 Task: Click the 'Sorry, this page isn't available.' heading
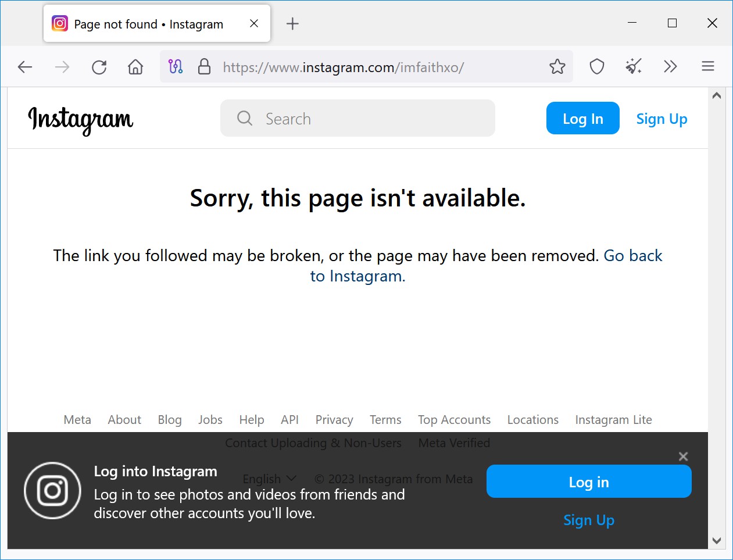358,198
